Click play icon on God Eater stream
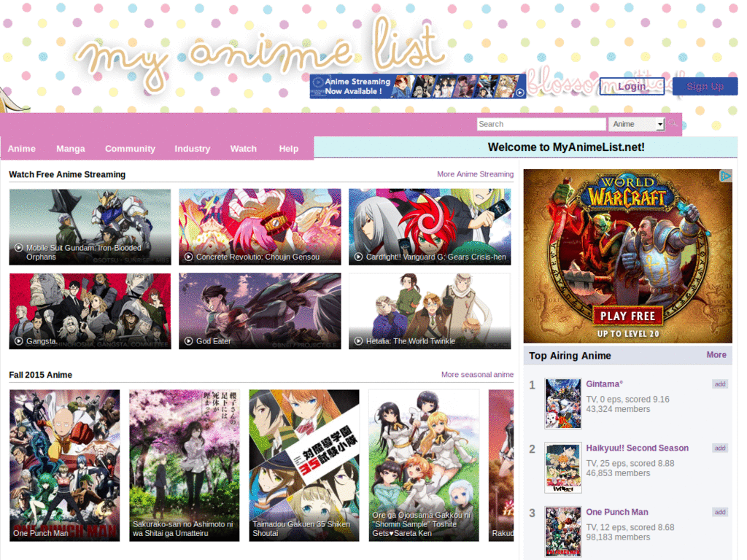The image size is (747, 560). coord(189,341)
